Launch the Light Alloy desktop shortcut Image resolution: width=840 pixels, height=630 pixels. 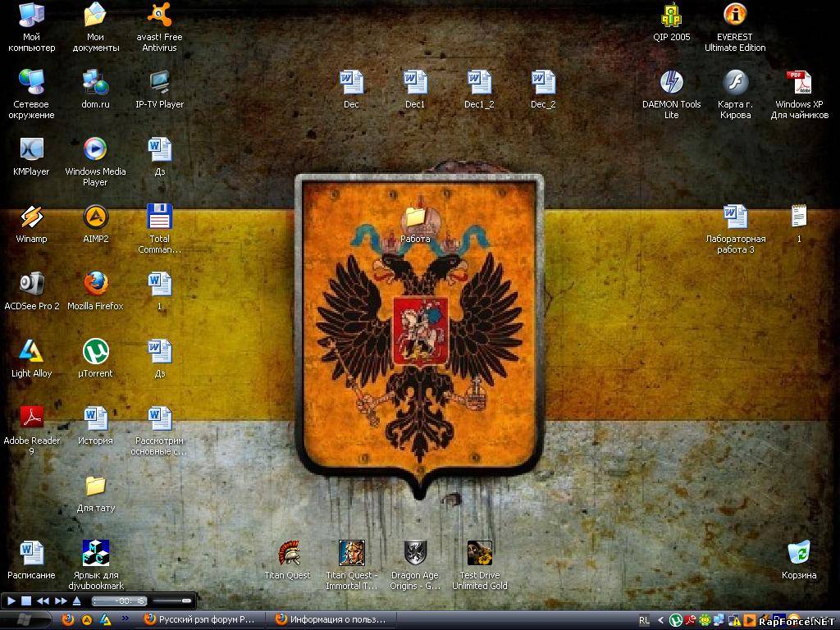click(x=31, y=359)
